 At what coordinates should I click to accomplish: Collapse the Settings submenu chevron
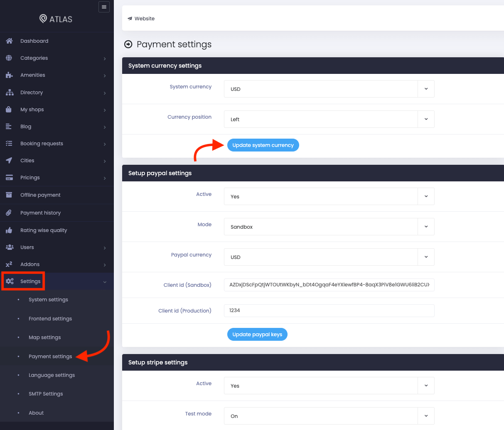[105, 282]
